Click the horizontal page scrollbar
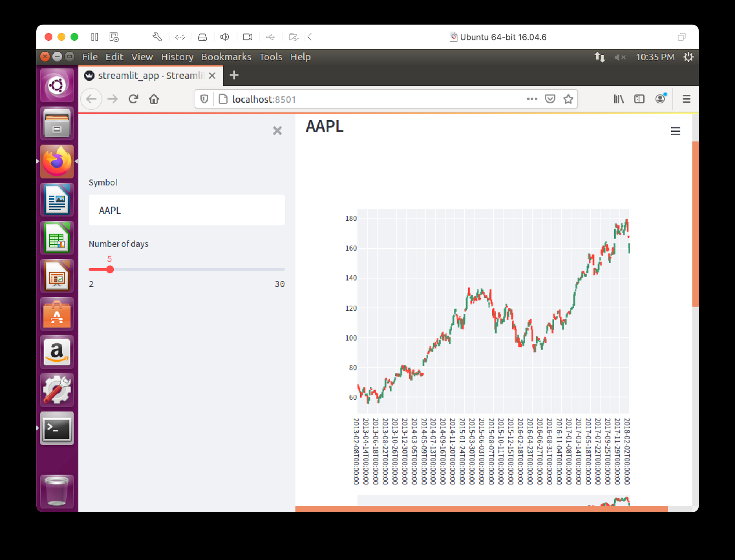This screenshot has width=735, height=560. [481, 509]
